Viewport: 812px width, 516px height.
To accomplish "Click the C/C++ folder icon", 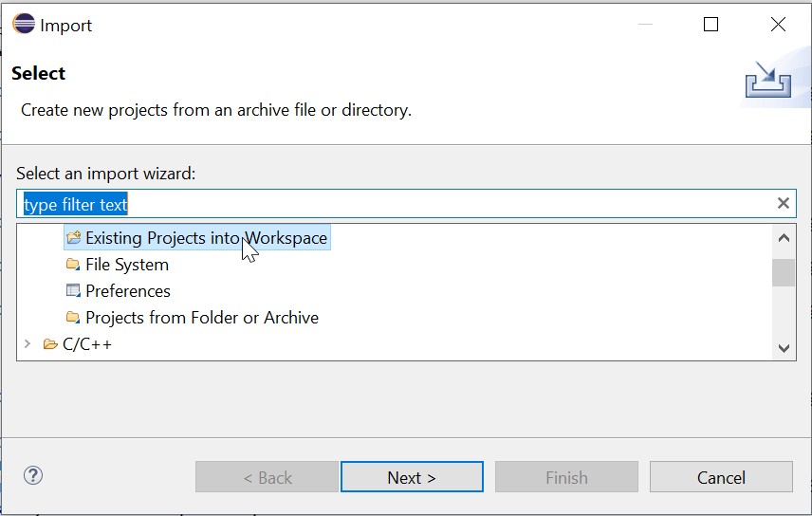I will click(50, 344).
